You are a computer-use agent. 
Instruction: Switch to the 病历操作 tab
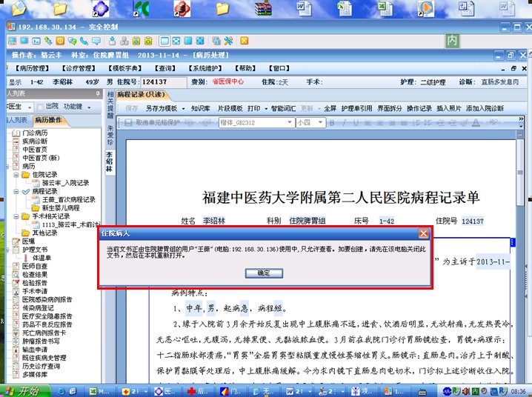49,120
